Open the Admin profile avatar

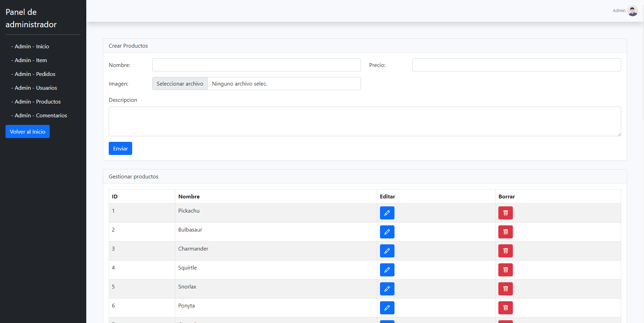click(633, 11)
